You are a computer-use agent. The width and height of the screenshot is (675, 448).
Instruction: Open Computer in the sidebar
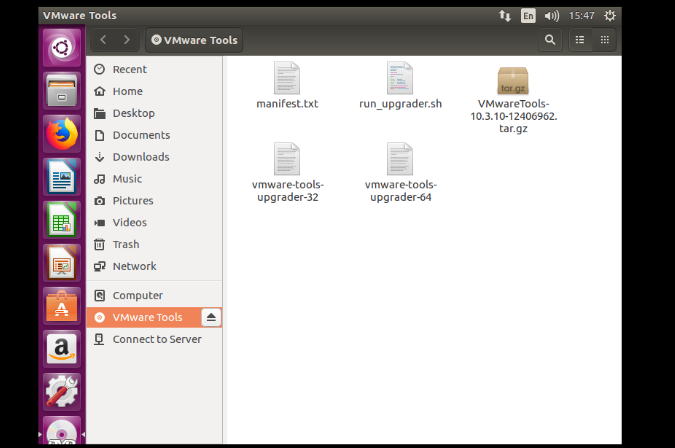pos(154,296)
